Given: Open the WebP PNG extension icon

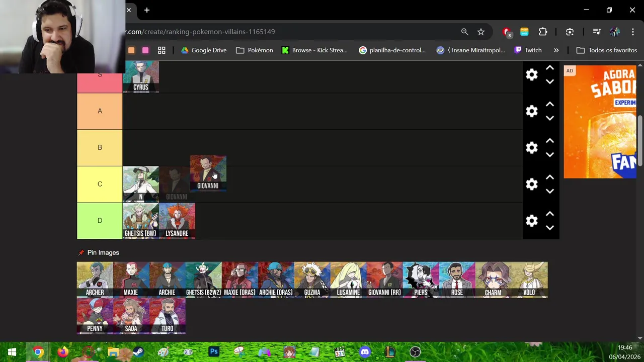Looking at the screenshot, I should click(x=524, y=32).
